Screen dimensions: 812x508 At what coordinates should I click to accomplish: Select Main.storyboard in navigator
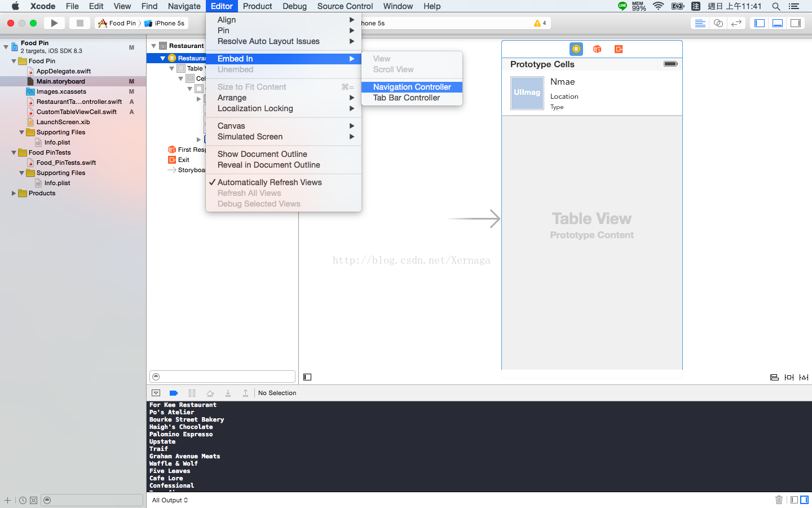pos(60,81)
